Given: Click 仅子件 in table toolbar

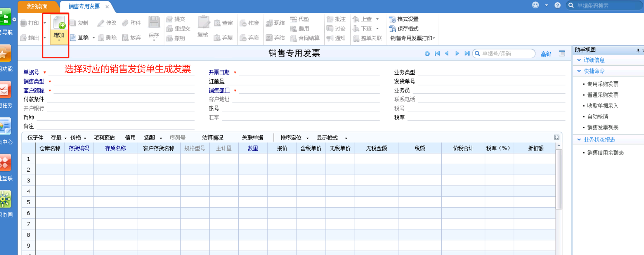Looking at the screenshot, I should tap(35, 138).
